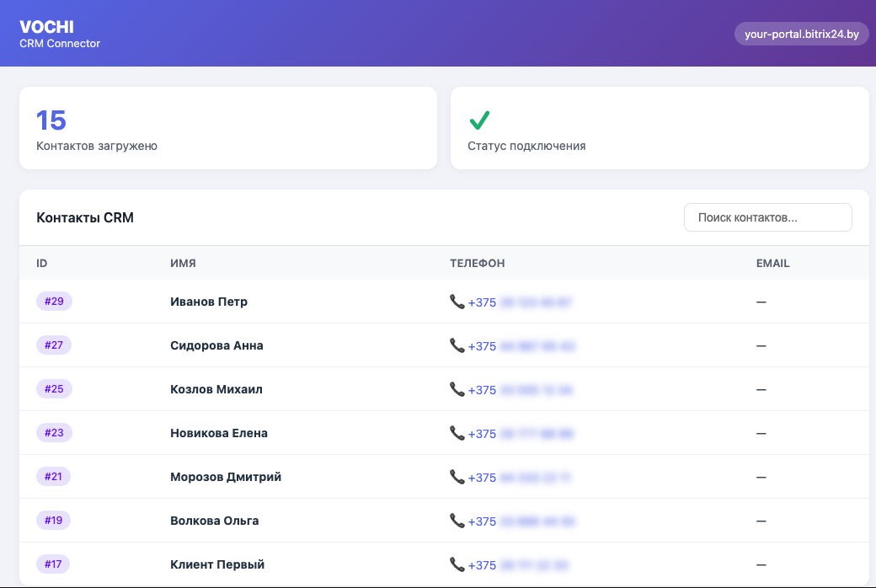The image size is (876, 588).
Task: Open the your-portal.bitrix24.by portal badge
Action: click(801, 34)
